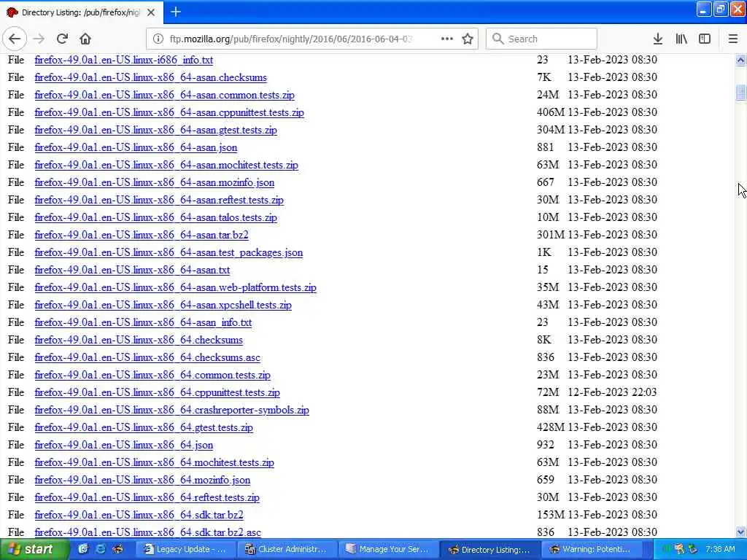Click the vertical scrollbar thumb
This screenshot has width=747, height=560.
(740, 93)
